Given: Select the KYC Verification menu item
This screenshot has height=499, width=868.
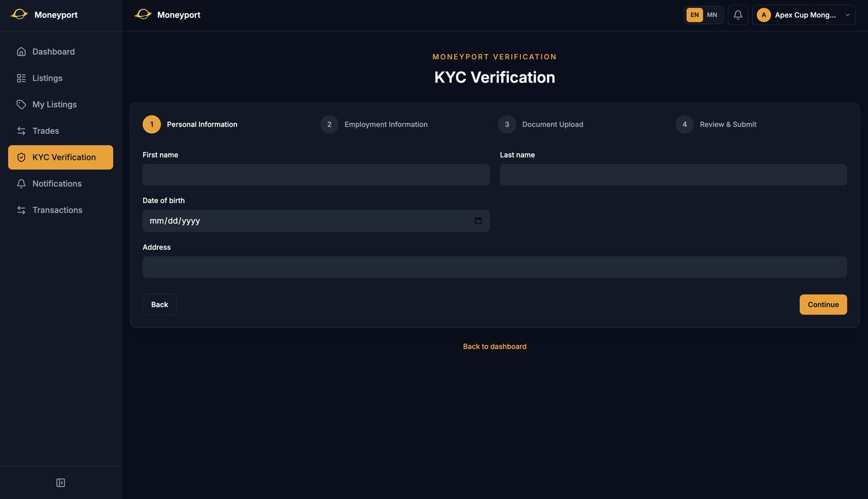Looking at the screenshot, I should [x=61, y=157].
